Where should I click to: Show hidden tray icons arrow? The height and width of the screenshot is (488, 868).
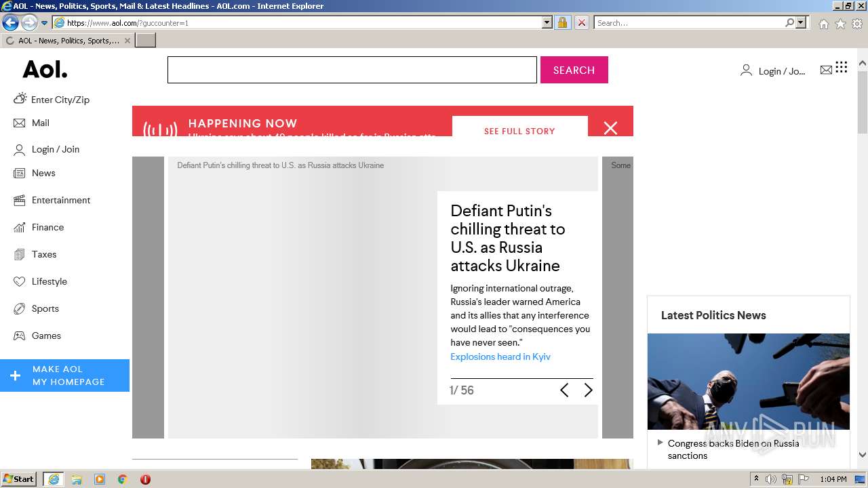tap(756, 479)
